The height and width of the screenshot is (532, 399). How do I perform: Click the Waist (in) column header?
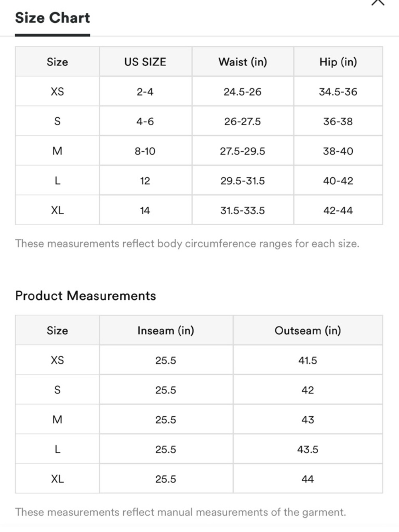pyautogui.click(x=243, y=62)
